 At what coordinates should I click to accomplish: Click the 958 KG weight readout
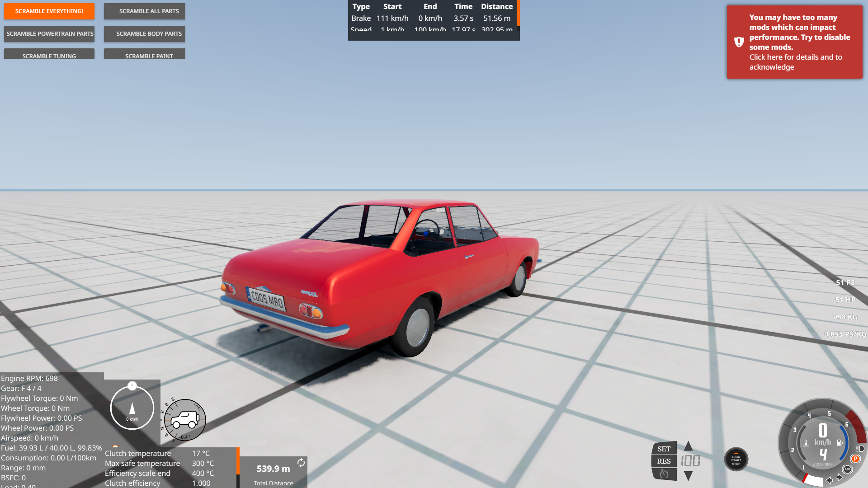845,317
